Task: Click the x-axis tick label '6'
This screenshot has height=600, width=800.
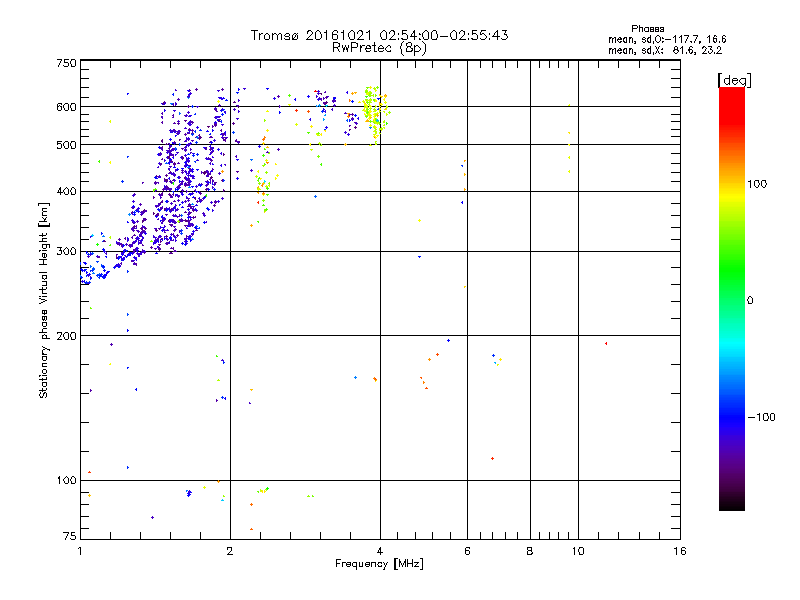Action: 467,551
